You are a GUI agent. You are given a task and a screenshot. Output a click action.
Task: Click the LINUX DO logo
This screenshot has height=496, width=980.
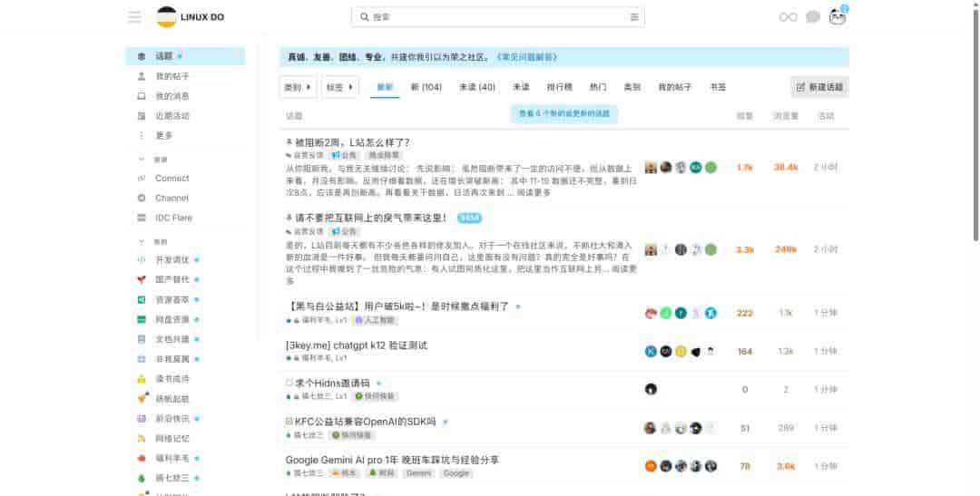pyautogui.click(x=191, y=17)
